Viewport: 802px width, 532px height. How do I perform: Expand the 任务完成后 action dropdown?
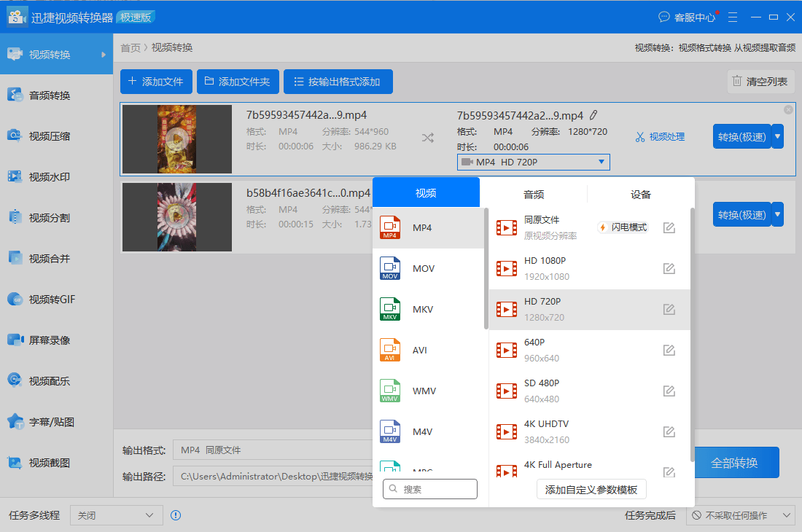741,515
